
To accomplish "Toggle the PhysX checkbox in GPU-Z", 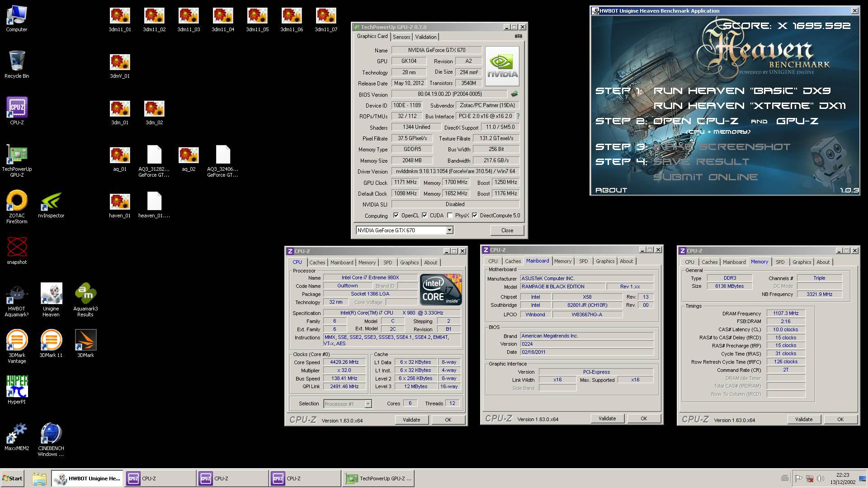I will 450,216.
